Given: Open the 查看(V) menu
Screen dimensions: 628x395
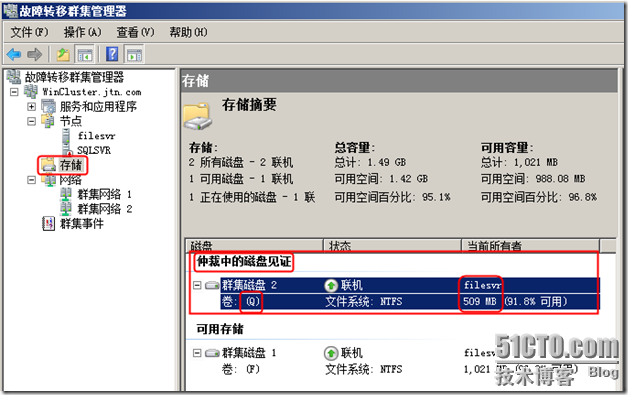Looking at the screenshot, I should (x=135, y=32).
